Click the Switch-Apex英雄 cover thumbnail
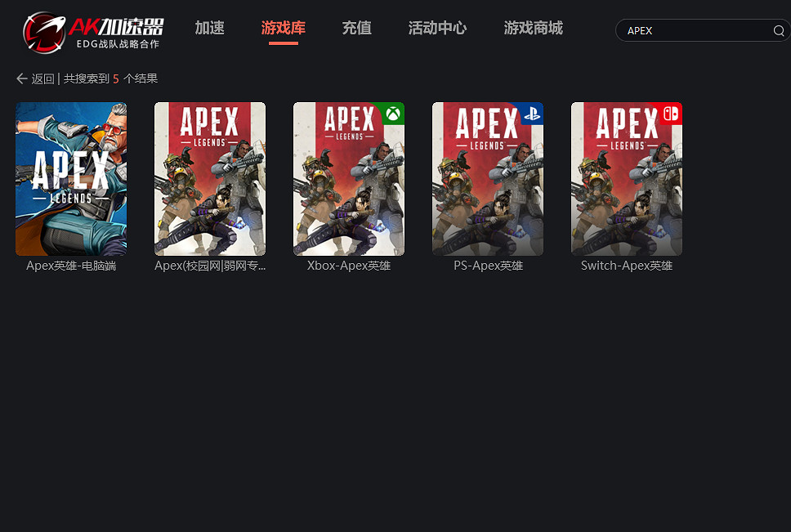The height and width of the screenshot is (532, 791). [626, 179]
